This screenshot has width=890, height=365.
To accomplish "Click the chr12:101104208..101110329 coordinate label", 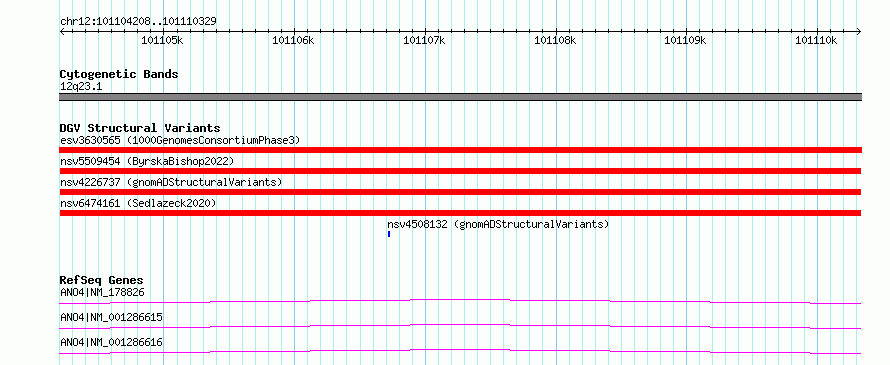I will tap(138, 22).
